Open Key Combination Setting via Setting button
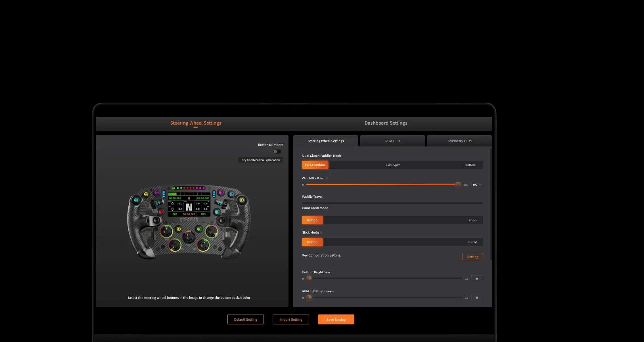Viewport: 644px width, 342px height. click(472, 257)
